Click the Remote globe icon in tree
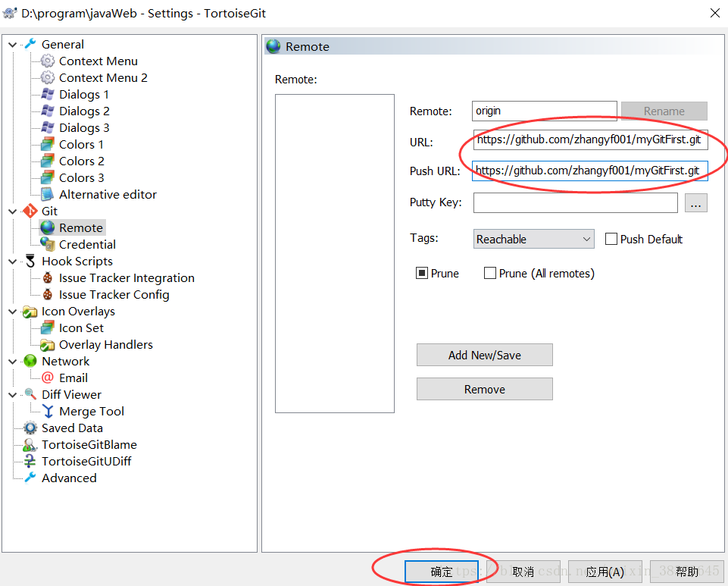The width and height of the screenshot is (728, 586). click(x=48, y=227)
